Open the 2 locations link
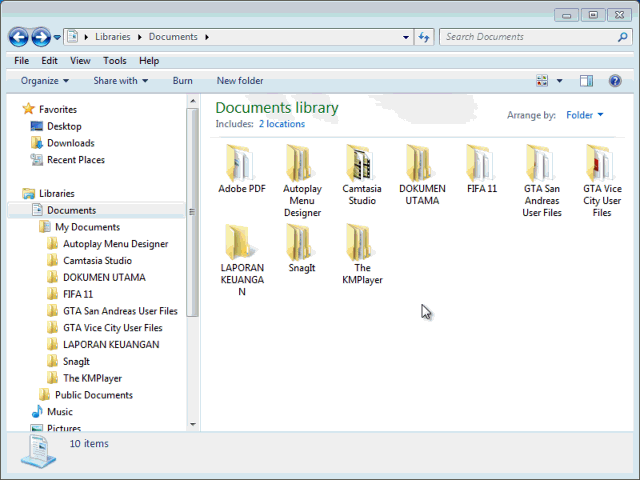Image resolution: width=640 pixels, height=480 pixels. (282, 124)
